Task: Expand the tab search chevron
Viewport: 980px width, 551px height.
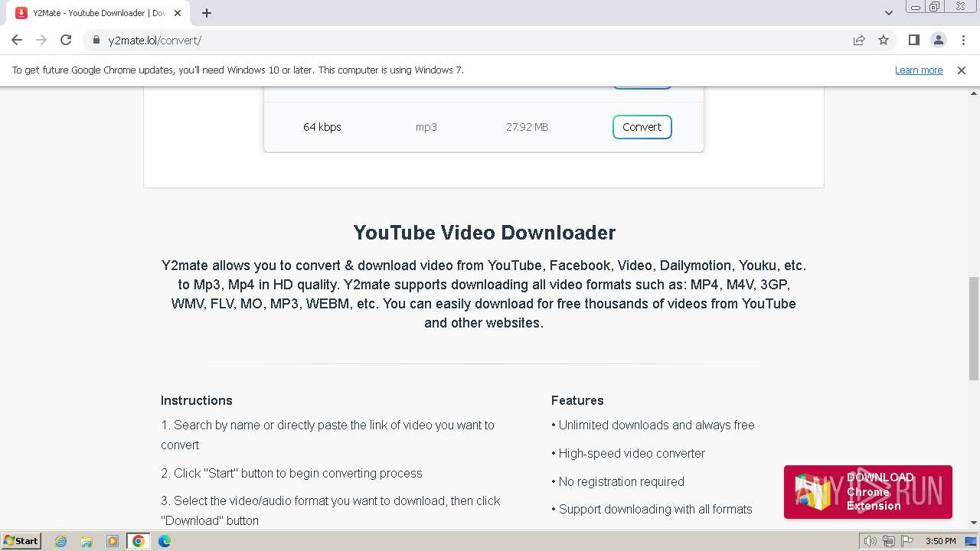Action: pyautogui.click(x=888, y=13)
